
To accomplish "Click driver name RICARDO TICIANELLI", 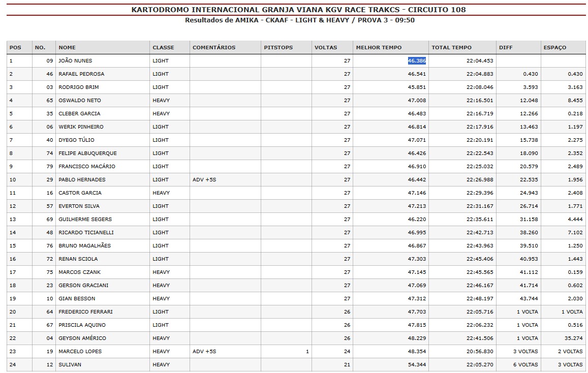I will pyautogui.click(x=86, y=232).
